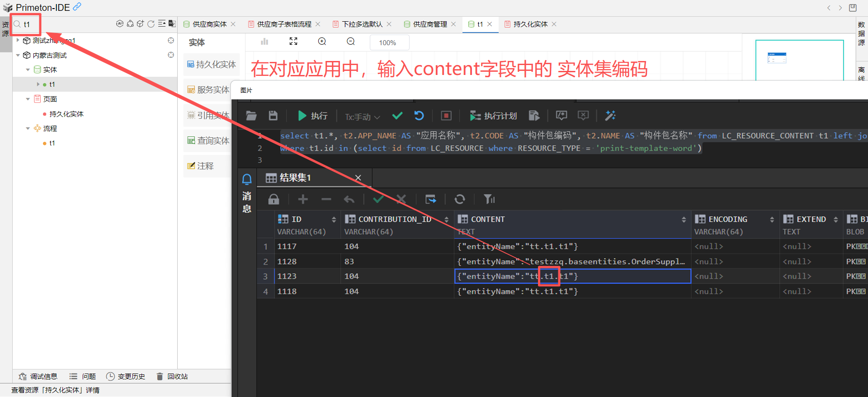The height and width of the screenshot is (397, 868).
Task: Click the filter icon in result toolbar
Action: pyautogui.click(x=489, y=199)
